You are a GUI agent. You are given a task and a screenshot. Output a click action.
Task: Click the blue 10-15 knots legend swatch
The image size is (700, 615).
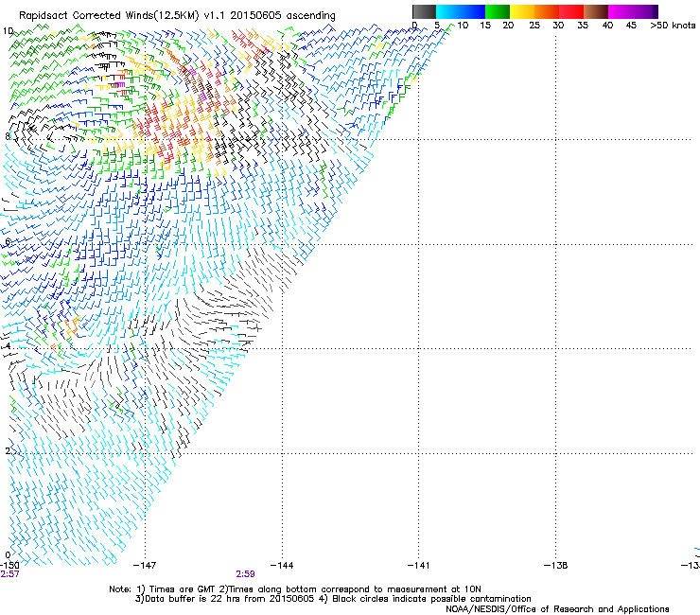click(473, 11)
